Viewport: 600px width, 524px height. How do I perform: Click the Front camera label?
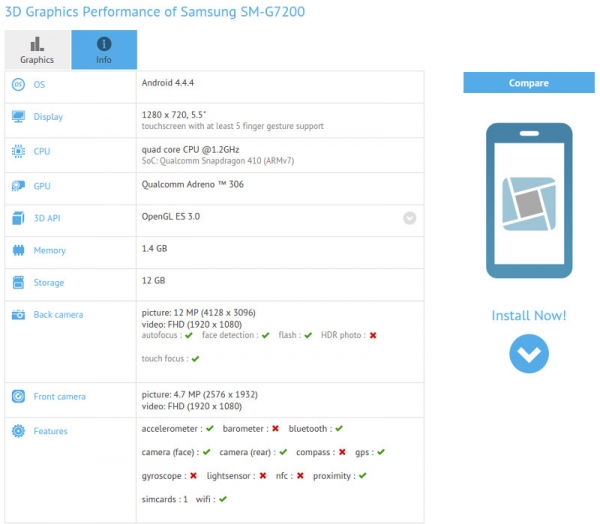(x=59, y=397)
